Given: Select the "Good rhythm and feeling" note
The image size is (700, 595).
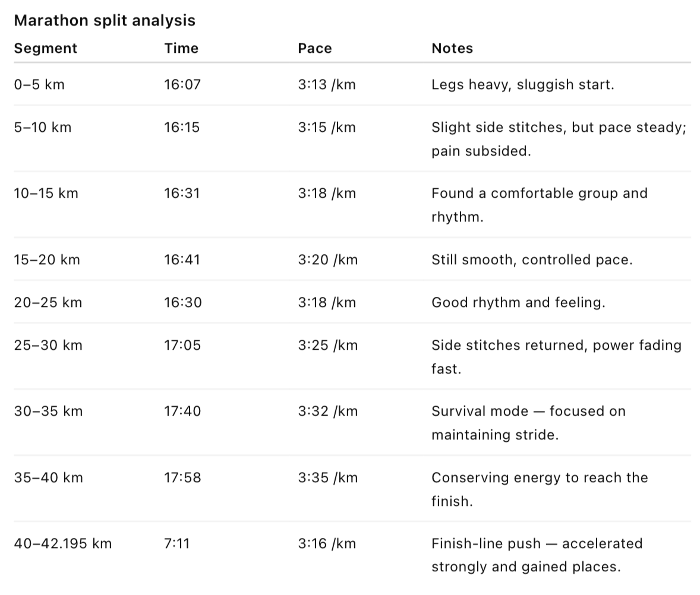Looking at the screenshot, I should pyautogui.click(x=518, y=302).
